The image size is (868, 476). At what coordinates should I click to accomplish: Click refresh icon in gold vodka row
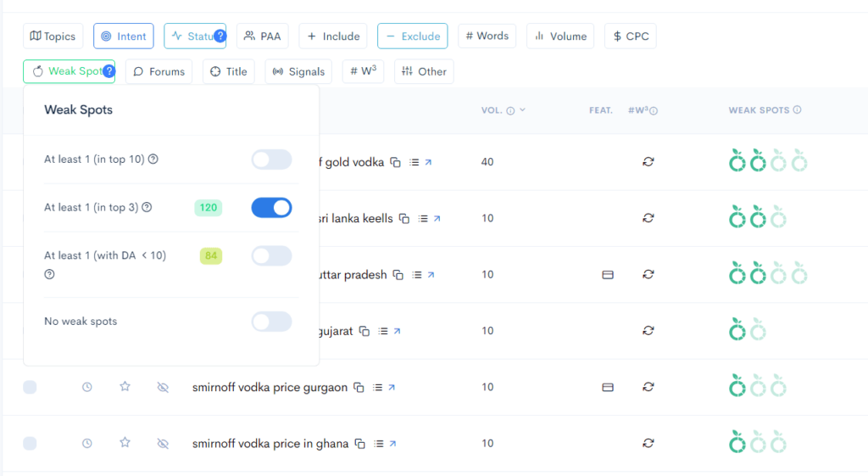click(648, 162)
